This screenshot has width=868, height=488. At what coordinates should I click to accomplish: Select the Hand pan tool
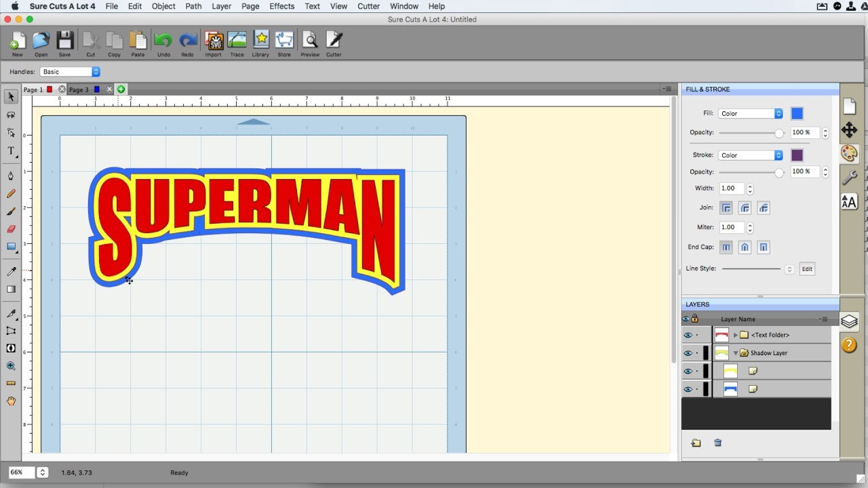click(11, 401)
